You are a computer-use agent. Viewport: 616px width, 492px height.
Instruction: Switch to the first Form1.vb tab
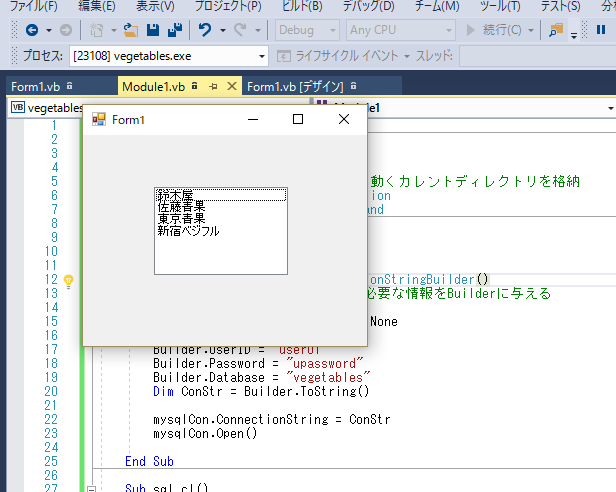[36, 87]
